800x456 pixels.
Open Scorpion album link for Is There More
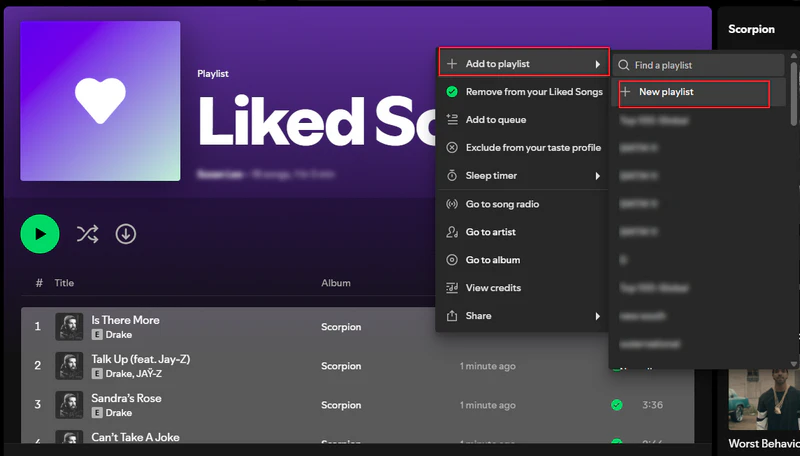pyautogui.click(x=341, y=327)
